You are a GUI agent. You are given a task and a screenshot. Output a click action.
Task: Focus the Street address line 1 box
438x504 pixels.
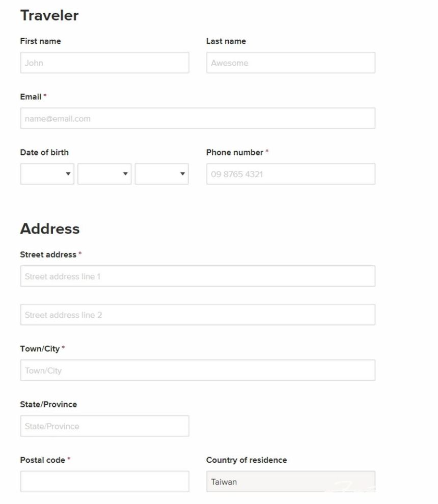198,276
